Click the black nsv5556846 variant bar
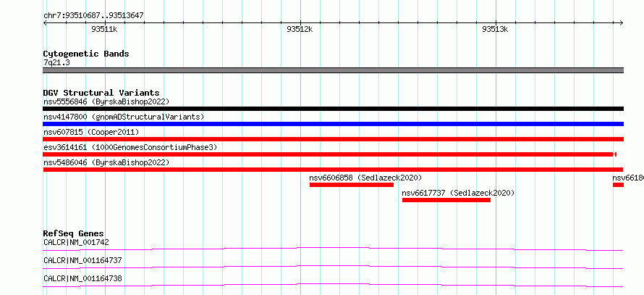Screen dimensions: 644x295 [x=333, y=109]
